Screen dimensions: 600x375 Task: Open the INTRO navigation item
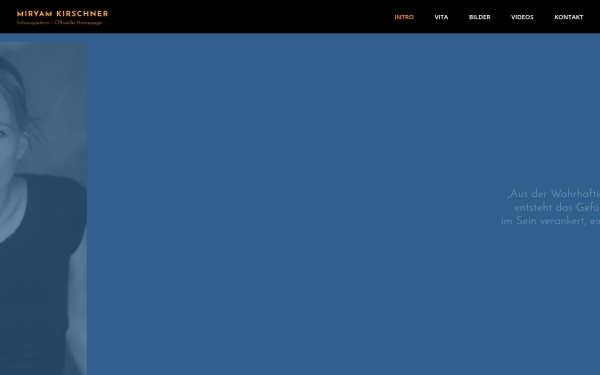[404, 17]
